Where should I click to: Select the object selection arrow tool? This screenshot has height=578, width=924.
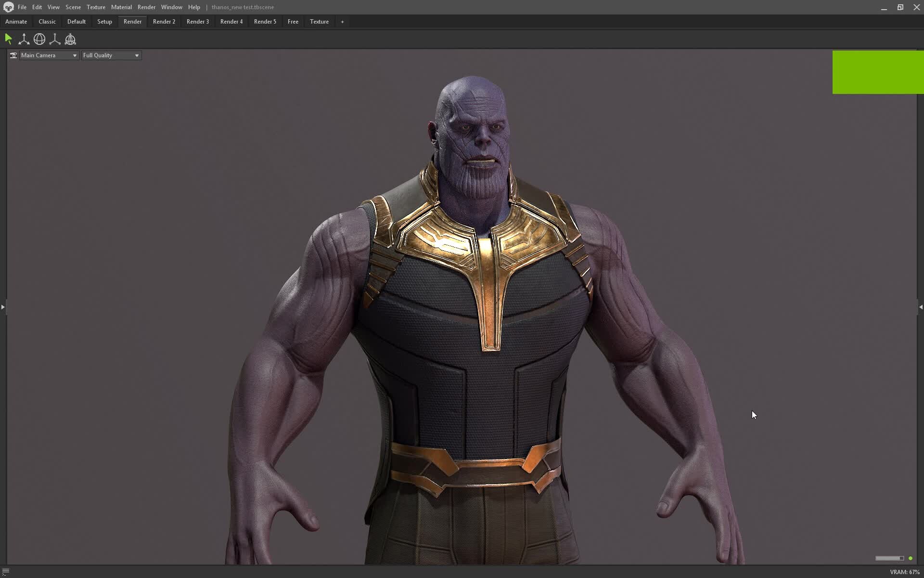[x=8, y=39]
